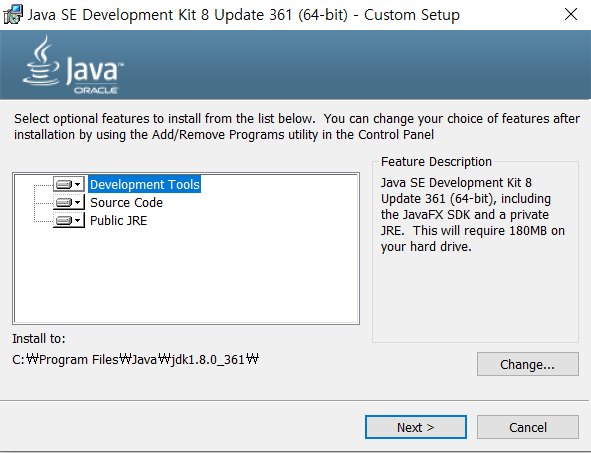This screenshot has width=591, height=453.
Task: Click the installer icon in title bar
Action: (x=13, y=15)
